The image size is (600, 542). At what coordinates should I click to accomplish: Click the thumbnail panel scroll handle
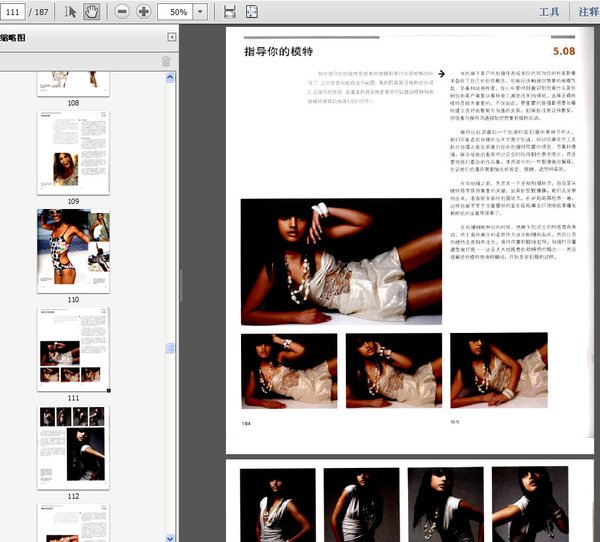[170, 348]
